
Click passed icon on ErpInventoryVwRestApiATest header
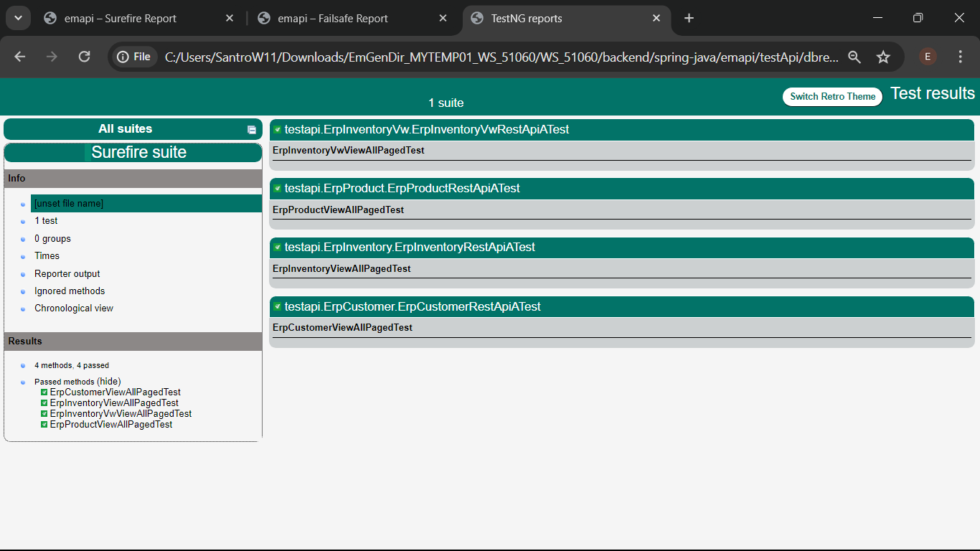[x=278, y=130]
